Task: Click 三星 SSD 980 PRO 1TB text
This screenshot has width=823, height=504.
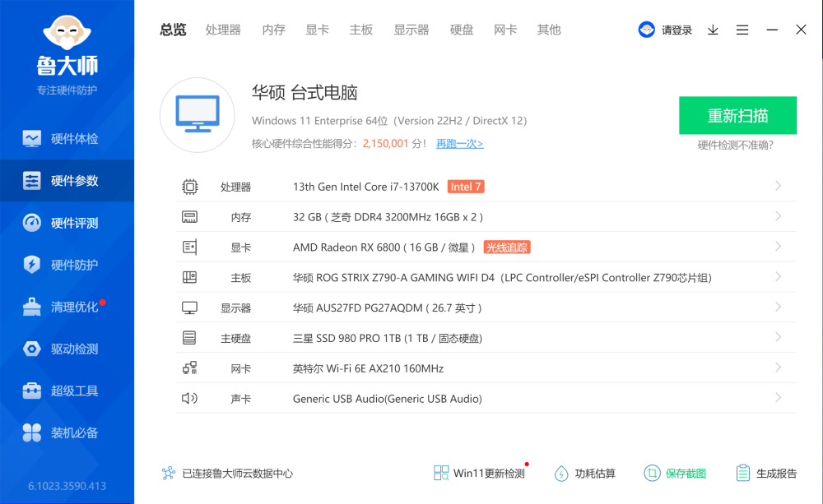Action: point(388,338)
